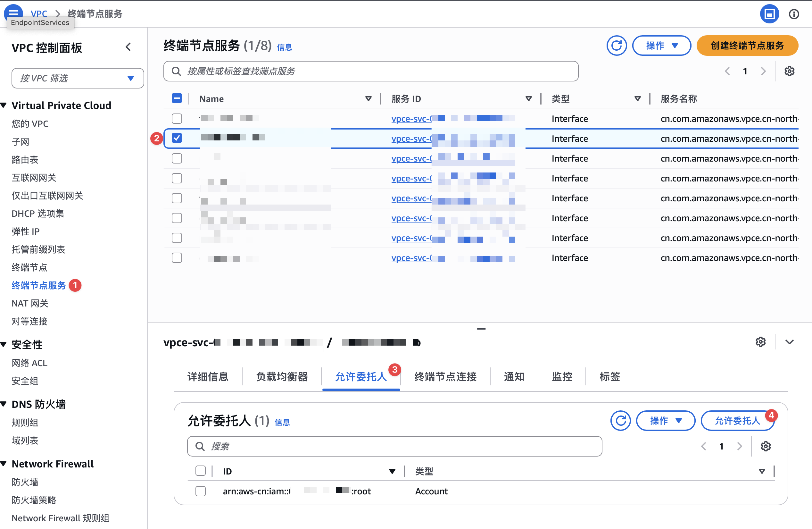Navigate to 您的 VPC in sidebar
Viewport: 812px width, 529px height.
[x=30, y=123]
